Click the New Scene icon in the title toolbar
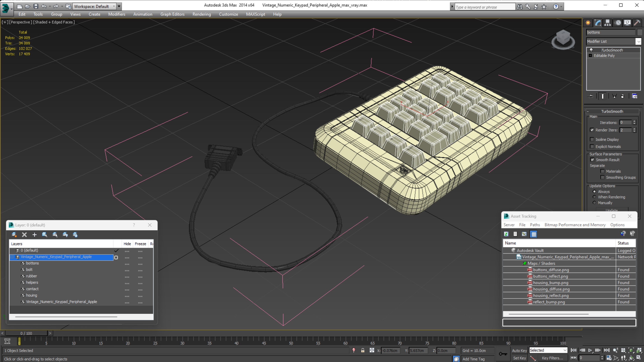The image size is (644, 362). point(19,6)
